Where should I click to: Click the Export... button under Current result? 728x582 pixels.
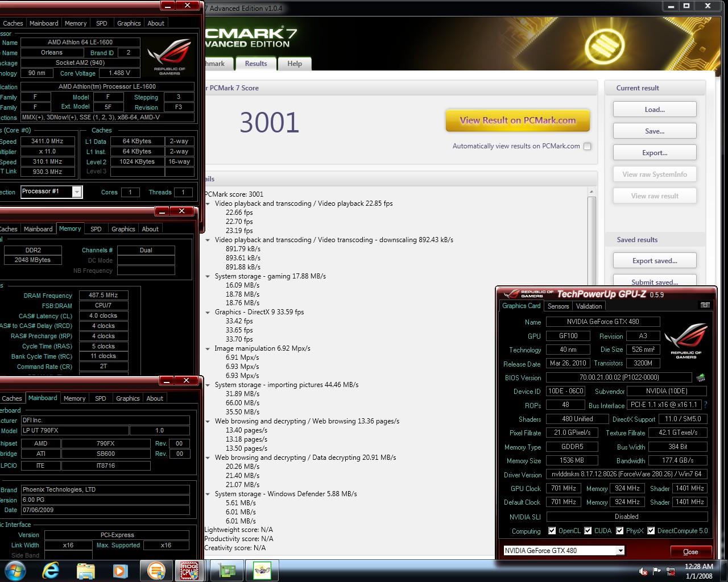tap(655, 153)
